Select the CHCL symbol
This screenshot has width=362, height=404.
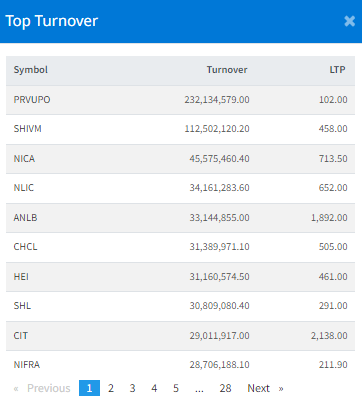point(25,247)
